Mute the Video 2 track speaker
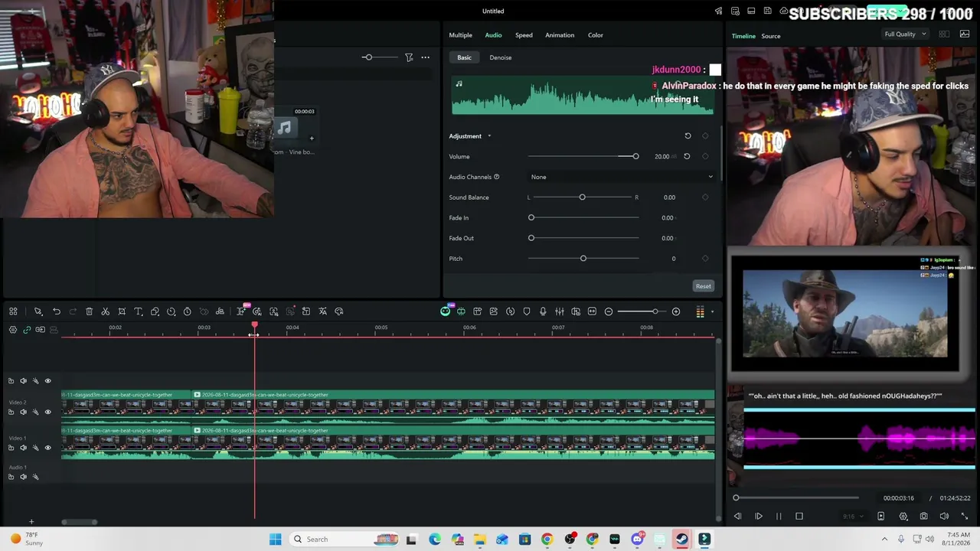 click(x=23, y=412)
